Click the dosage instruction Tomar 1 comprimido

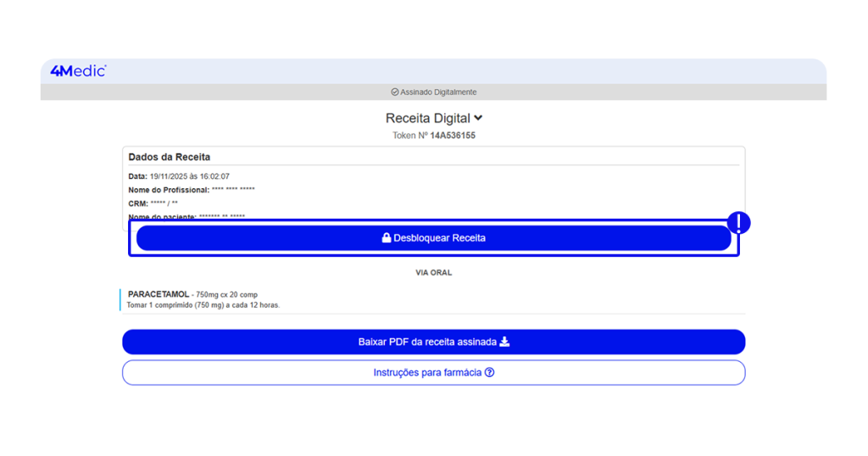click(203, 304)
